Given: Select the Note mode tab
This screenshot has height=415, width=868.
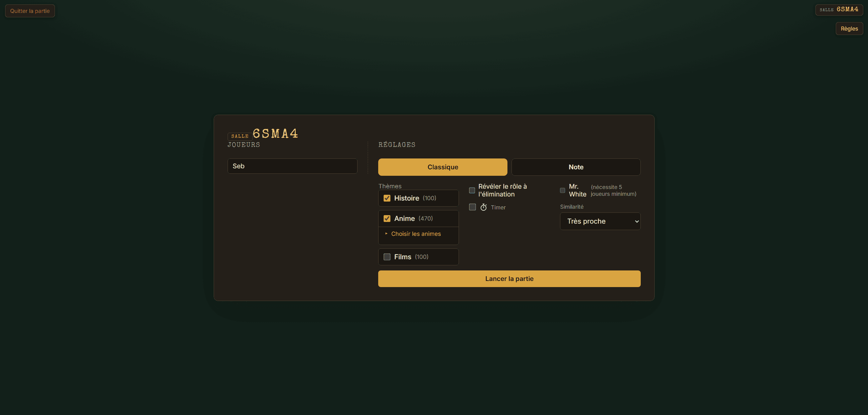Looking at the screenshot, I should click(x=576, y=167).
